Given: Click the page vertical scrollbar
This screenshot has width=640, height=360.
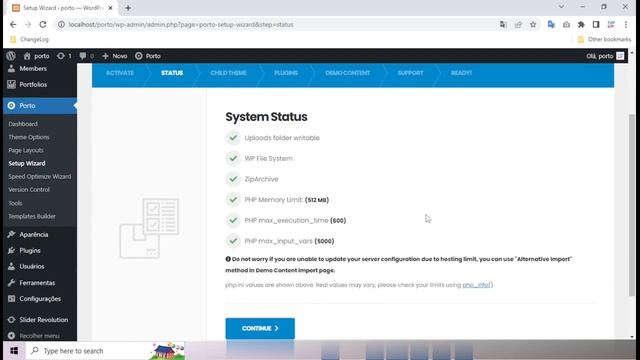Looking at the screenshot, I should tap(632, 204).
